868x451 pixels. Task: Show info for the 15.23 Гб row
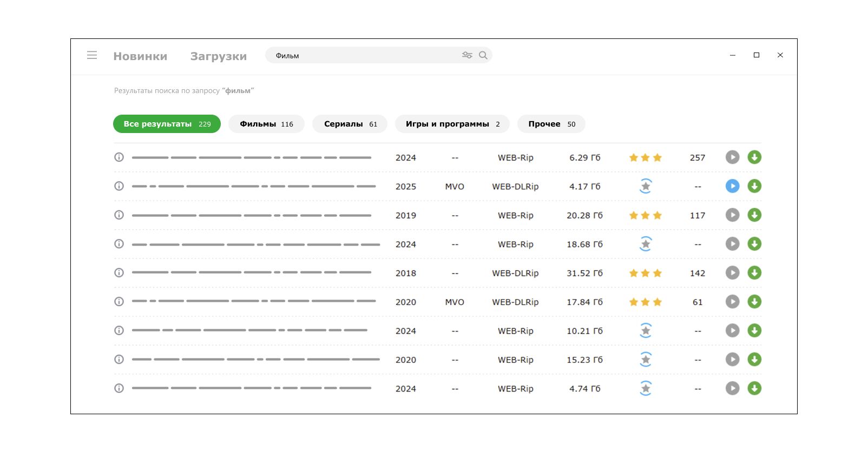(x=119, y=360)
